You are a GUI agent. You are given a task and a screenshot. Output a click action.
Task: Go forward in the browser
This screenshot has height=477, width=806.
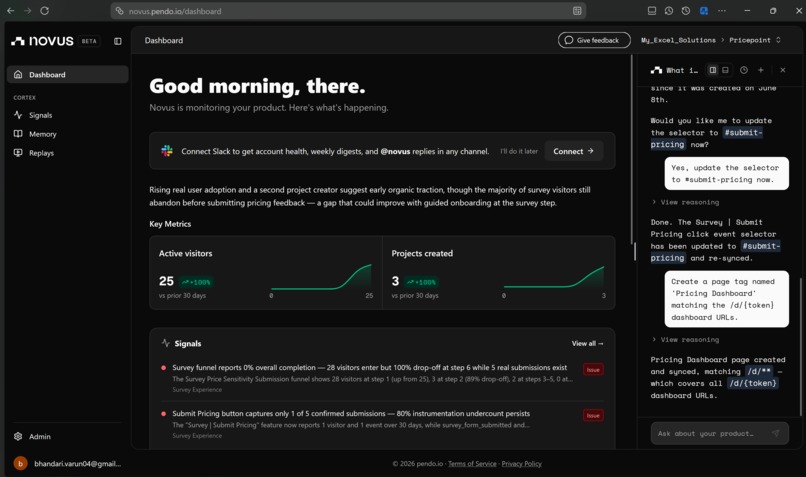click(x=27, y=11)
